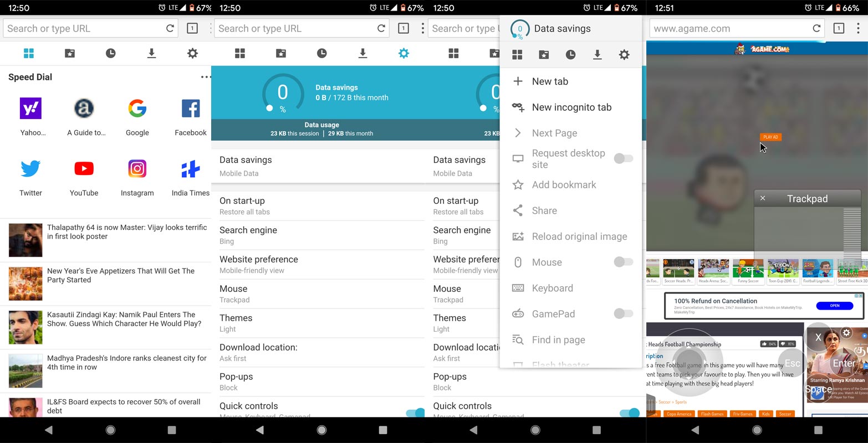Toggle Request desktop site switch

(x=623, y=158)
